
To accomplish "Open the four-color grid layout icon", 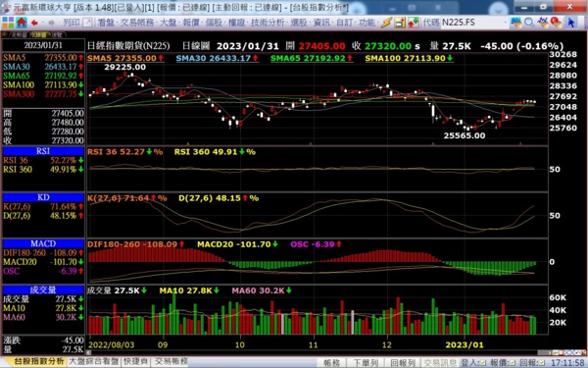I will [8, 23].
